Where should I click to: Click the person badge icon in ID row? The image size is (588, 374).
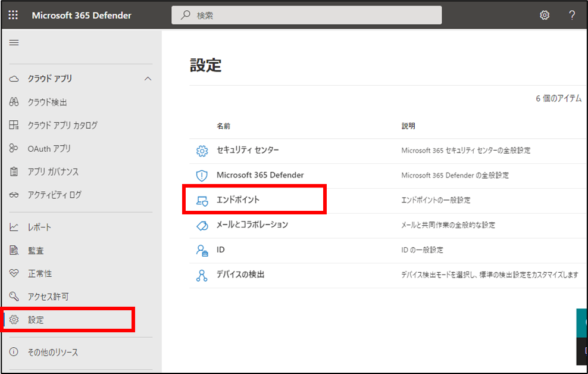202,250
